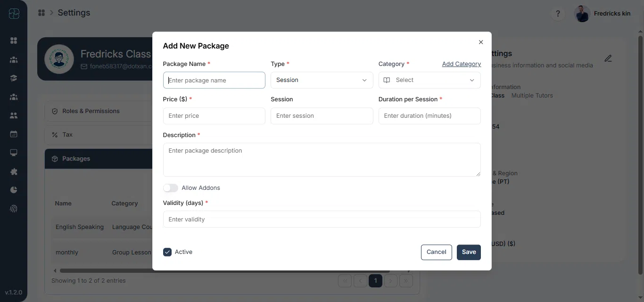Click the Settings breadcrumb title
The image size is (644, 302).
(x=74, y=13)
